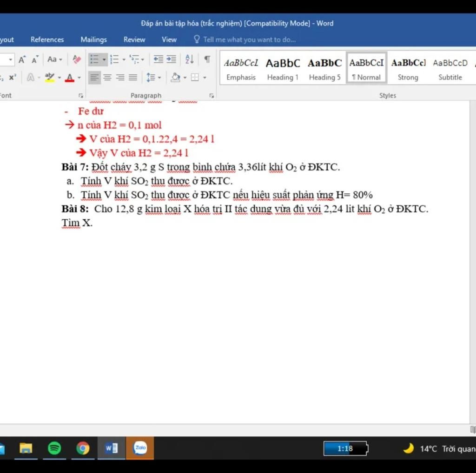The width and height of the screenshot is (476, 473).
Task: Sort selected text with A-Z icon
Action: pyautogui.click(x=190, y=59)
